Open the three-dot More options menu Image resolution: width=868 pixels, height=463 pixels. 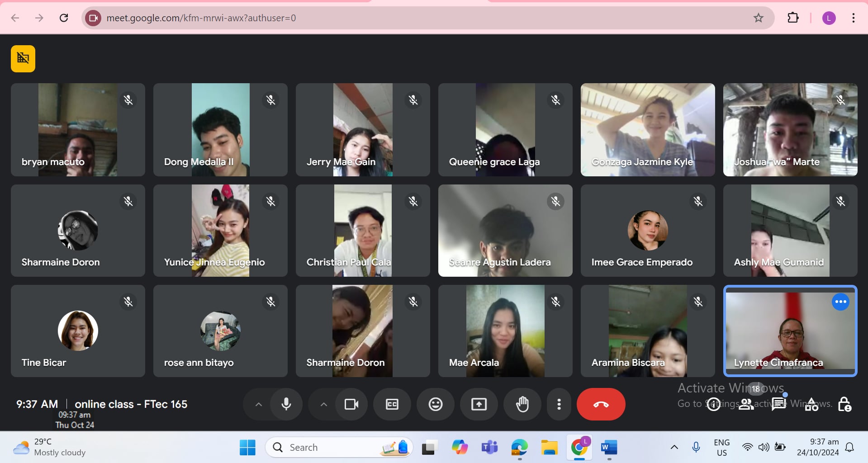559,404
